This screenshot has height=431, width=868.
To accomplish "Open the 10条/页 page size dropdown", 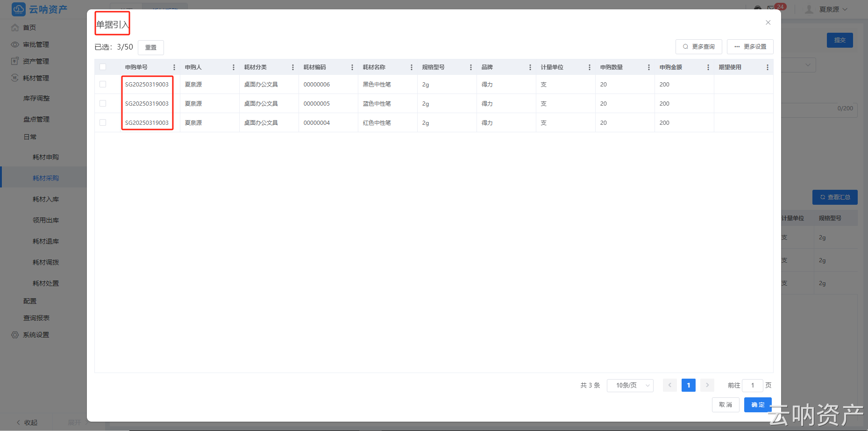I will pos(630,385).
